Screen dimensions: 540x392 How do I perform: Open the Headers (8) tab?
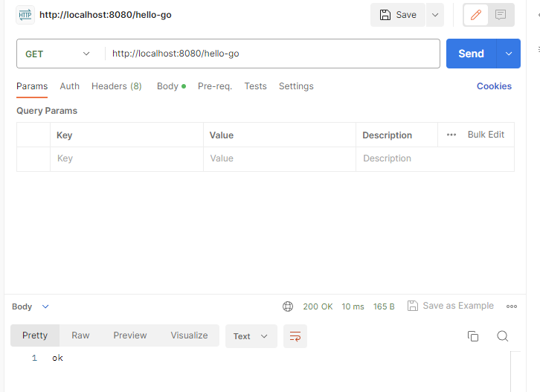point(116,86)
